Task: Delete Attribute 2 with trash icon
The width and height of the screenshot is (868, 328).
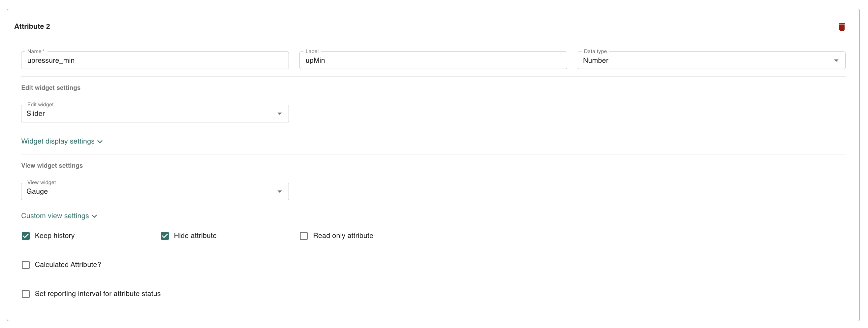Action: 841,27
